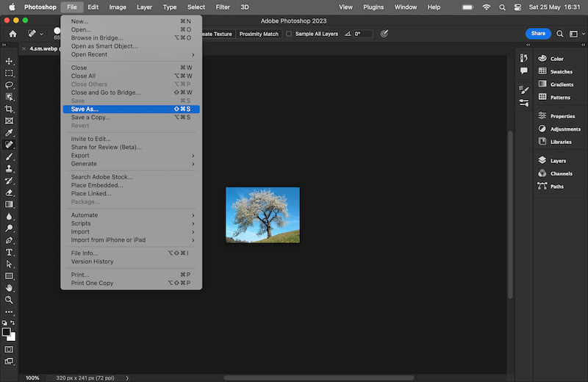Expand the Generate submenu
The width and height of the screenshot is (588, 382).
pyautogui.click(x=132, y=163)
